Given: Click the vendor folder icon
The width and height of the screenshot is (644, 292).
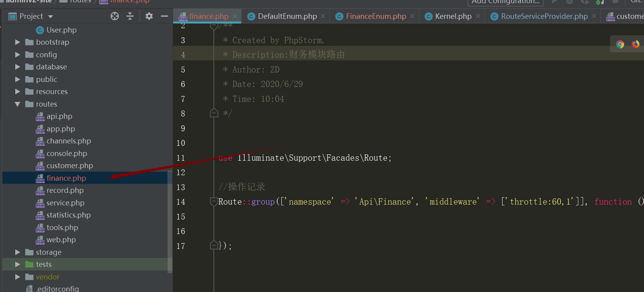Looking at the screenshot, I should [x=29, y=277].
